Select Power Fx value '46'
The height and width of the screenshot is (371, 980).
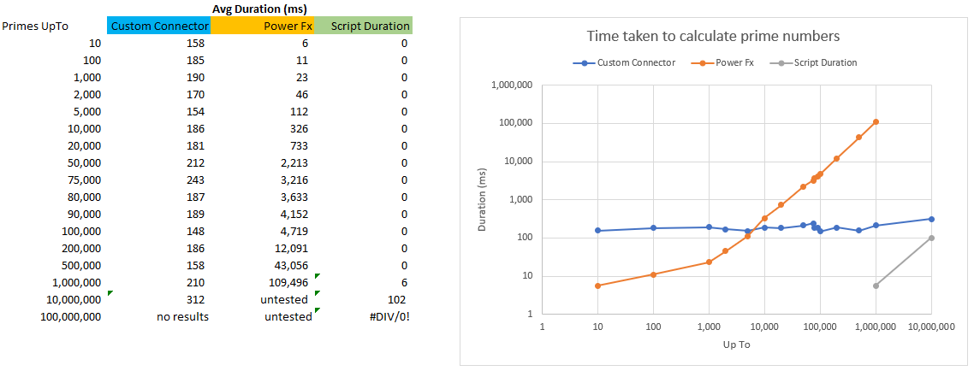coord(302,94)
